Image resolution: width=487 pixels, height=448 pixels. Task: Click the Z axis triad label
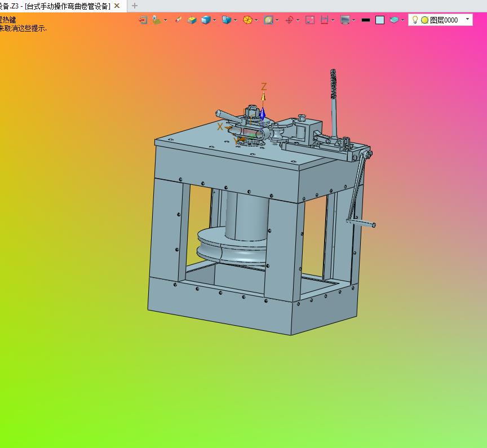coord(264,87)
